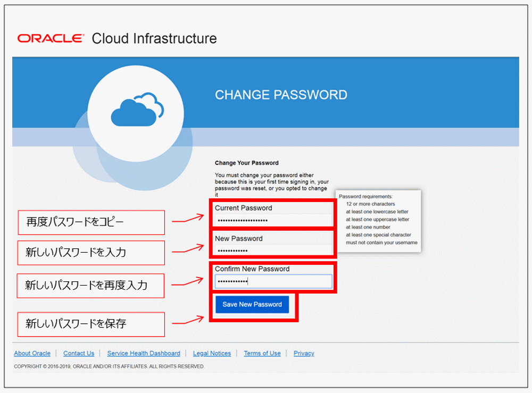Open the About Oracle link
The height and width of the screenshot is (393, 532).
coord(32,353)
